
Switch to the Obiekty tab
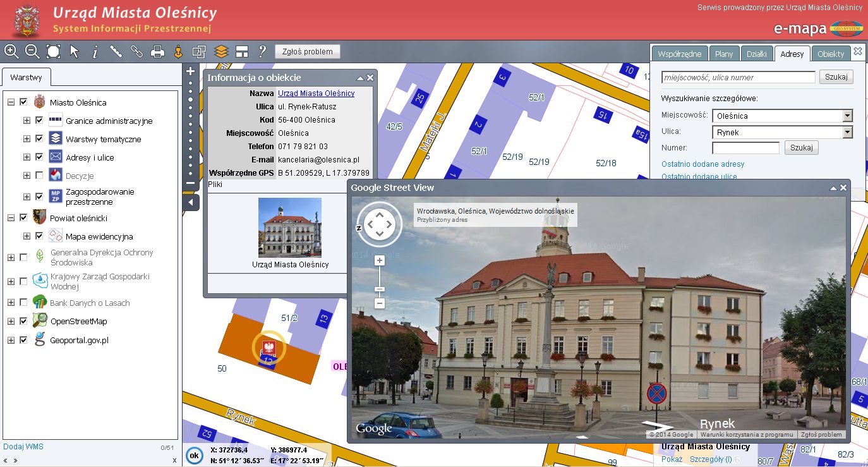(831, 54)
